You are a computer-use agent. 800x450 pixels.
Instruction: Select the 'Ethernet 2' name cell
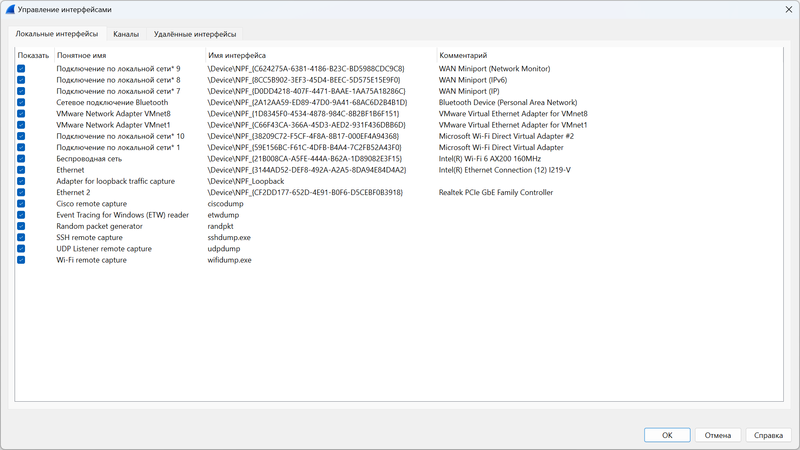tap(73, 192)
